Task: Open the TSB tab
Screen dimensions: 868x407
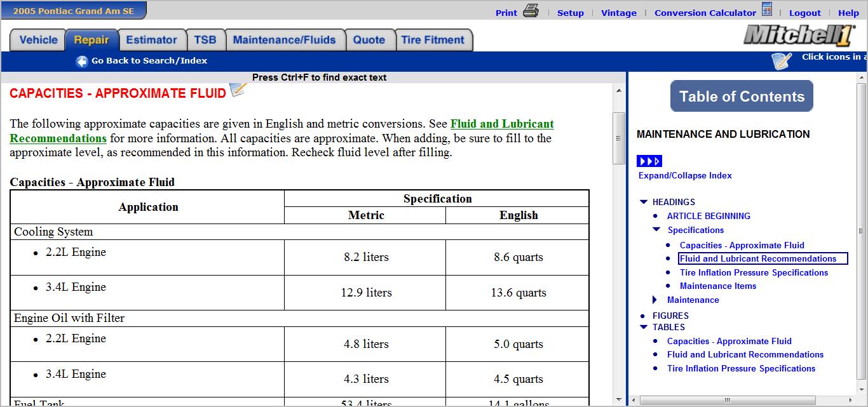Action: [205, 40]
